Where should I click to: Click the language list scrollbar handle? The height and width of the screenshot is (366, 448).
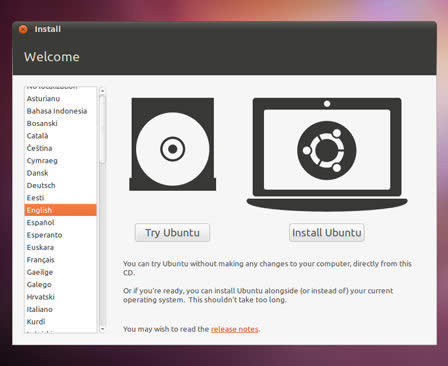click(102, 129)
